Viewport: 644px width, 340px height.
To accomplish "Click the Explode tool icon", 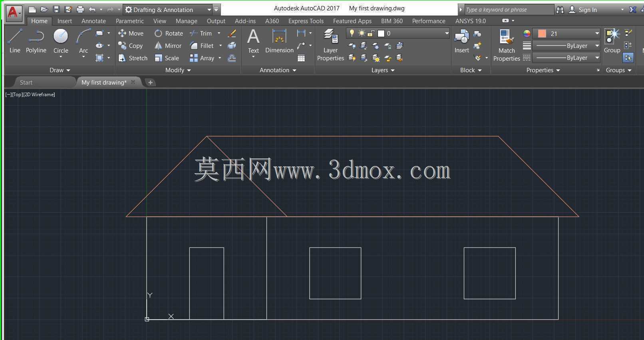I will pos(232,46).
